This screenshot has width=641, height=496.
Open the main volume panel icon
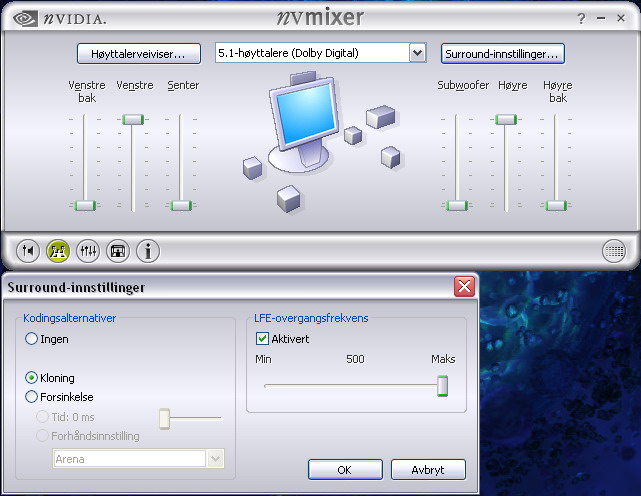point(28,250)
